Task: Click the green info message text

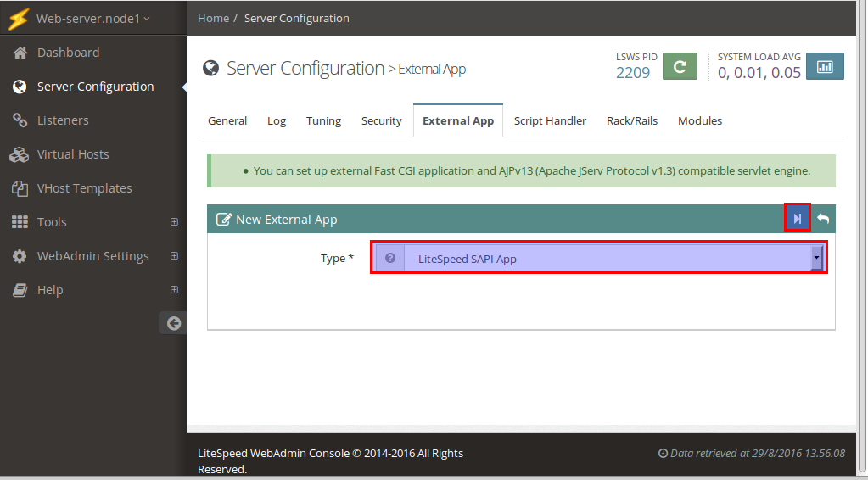Action: click(531, 170)
